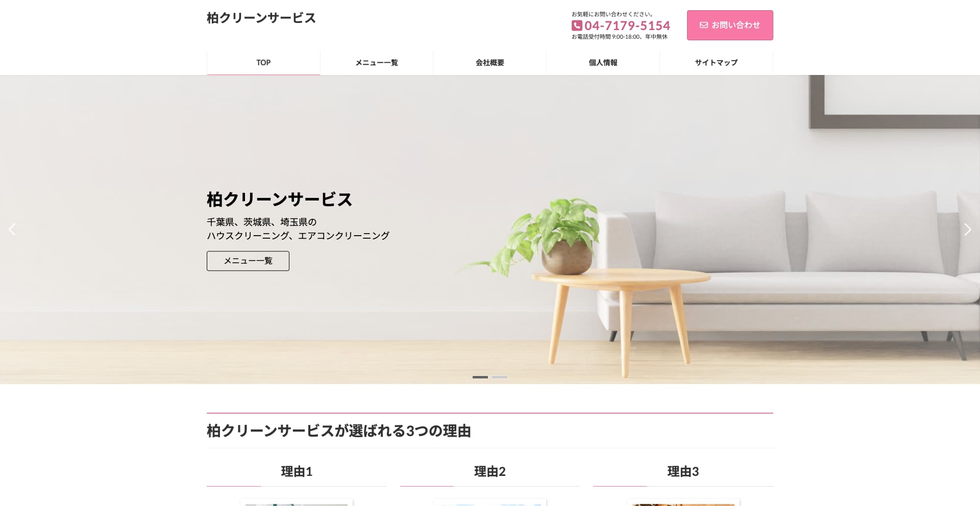
Task: Go to the 会社概要 page
Action: click(490, 63)
